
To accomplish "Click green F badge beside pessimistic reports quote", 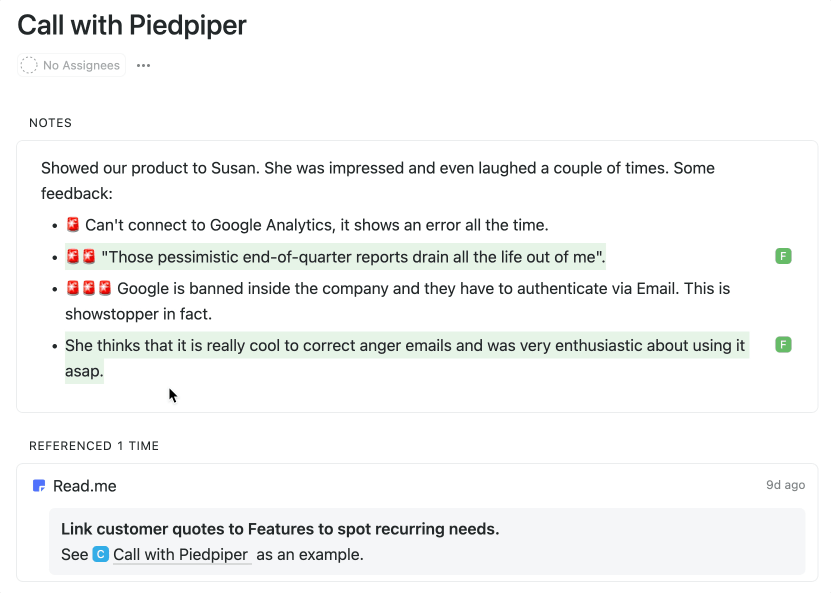I will click(783, 257).
